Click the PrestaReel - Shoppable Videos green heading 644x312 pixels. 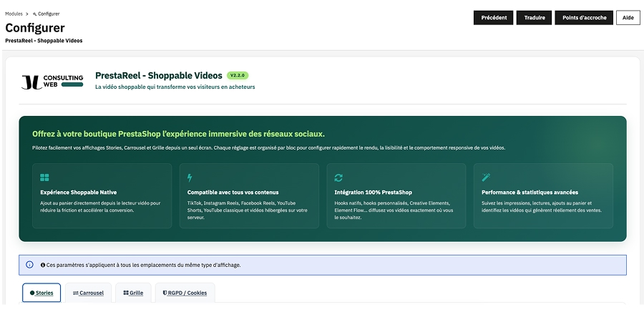(159, 76)
